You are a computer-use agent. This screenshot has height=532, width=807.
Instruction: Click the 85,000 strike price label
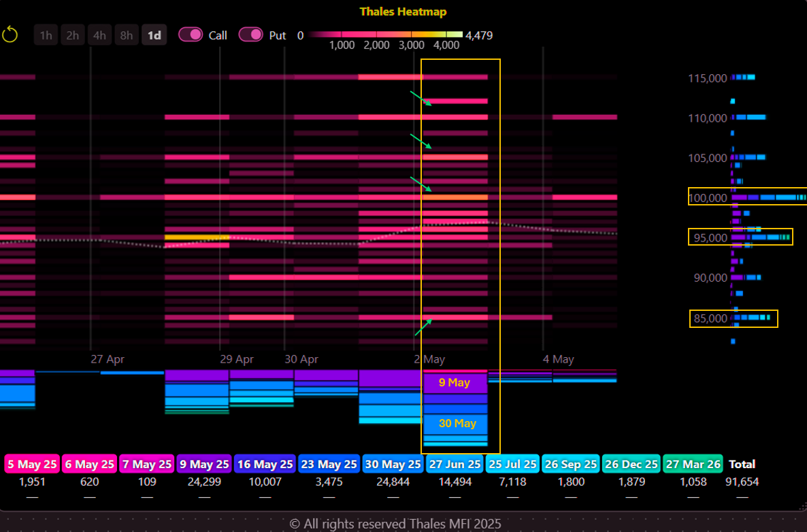pyautogui.click(x=710, y=318)
